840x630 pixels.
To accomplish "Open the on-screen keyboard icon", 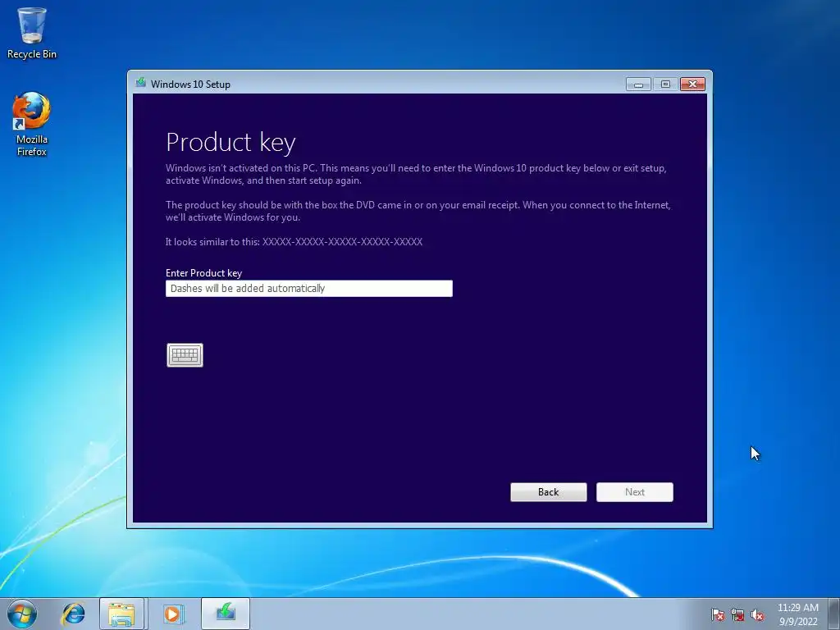I will (x=185, y=355).
